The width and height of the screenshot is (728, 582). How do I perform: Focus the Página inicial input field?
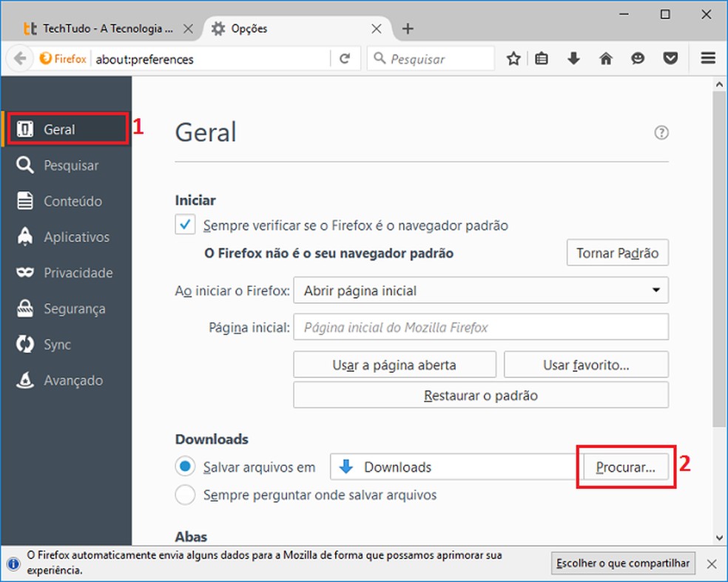481,327
